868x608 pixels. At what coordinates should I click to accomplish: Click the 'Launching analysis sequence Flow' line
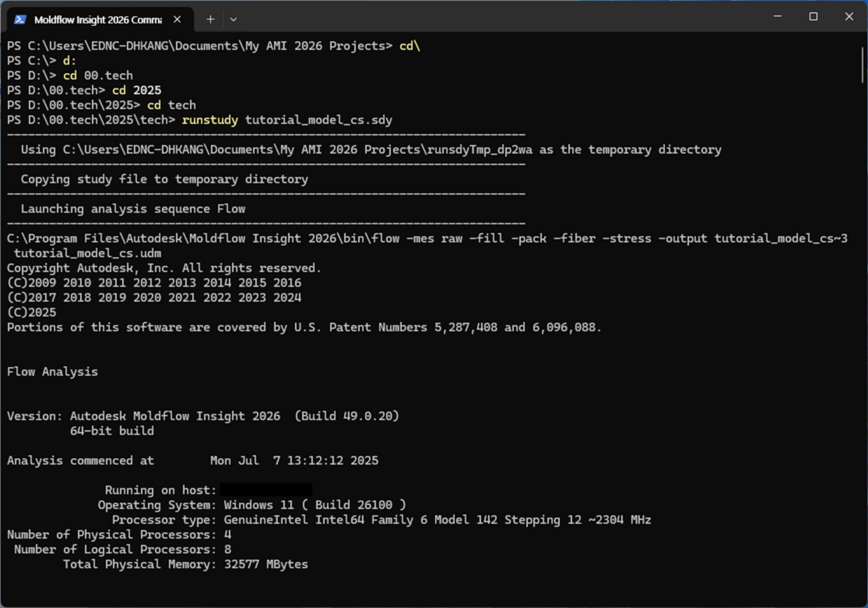tap(133, 209)
